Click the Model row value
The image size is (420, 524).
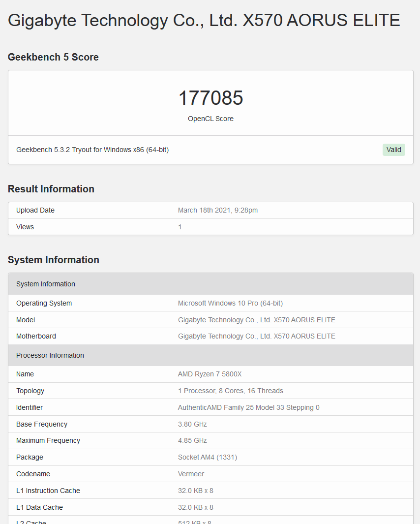(257, 320)
